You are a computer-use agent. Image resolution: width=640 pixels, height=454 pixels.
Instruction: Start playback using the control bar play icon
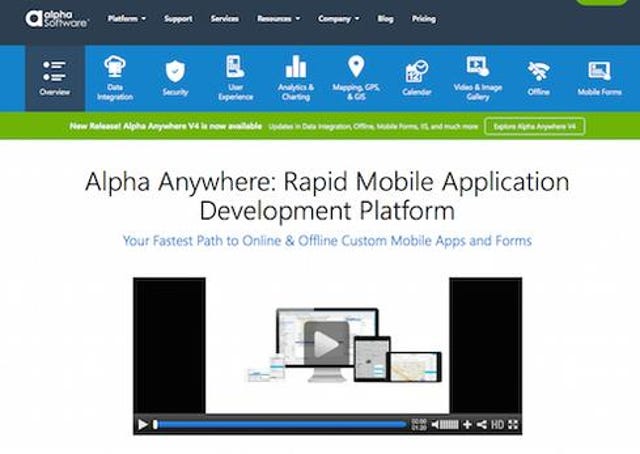click(143, 425)
